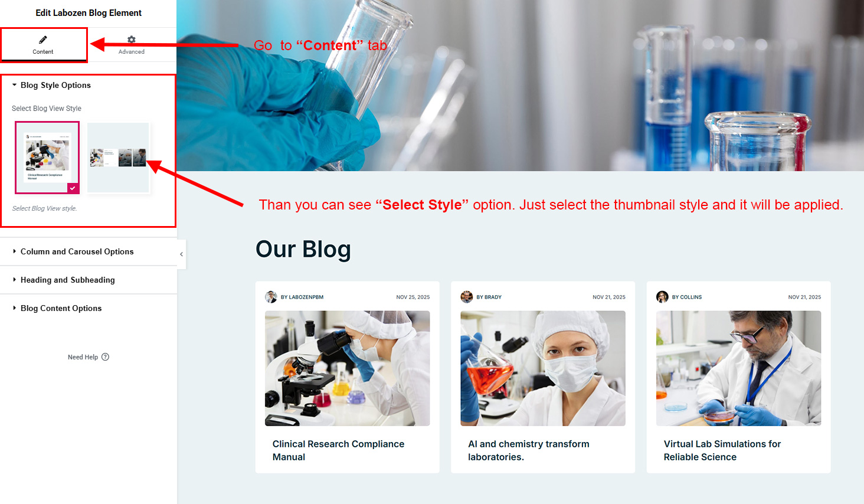Switch to the Advanced tab

[x=132, y=45]
